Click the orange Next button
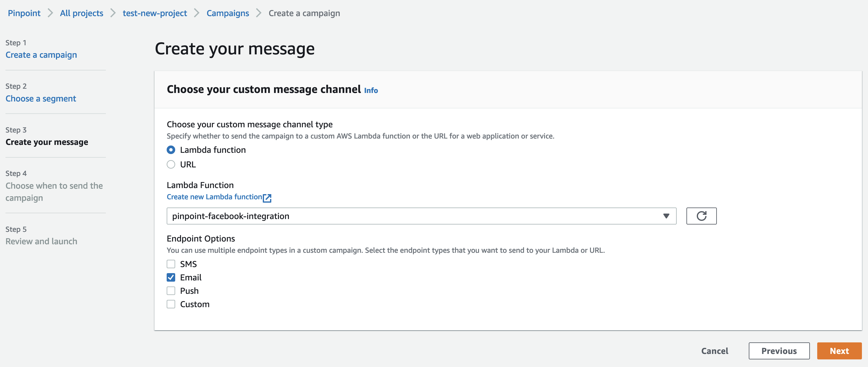 (839, 351)
